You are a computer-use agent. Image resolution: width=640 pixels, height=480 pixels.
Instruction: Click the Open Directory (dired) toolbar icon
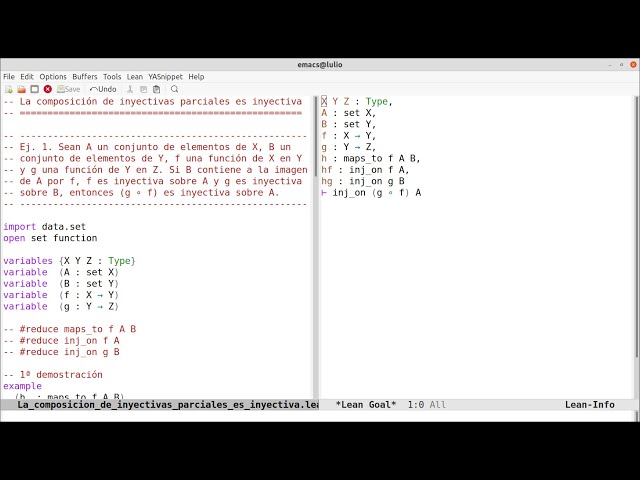coord(35,89)
